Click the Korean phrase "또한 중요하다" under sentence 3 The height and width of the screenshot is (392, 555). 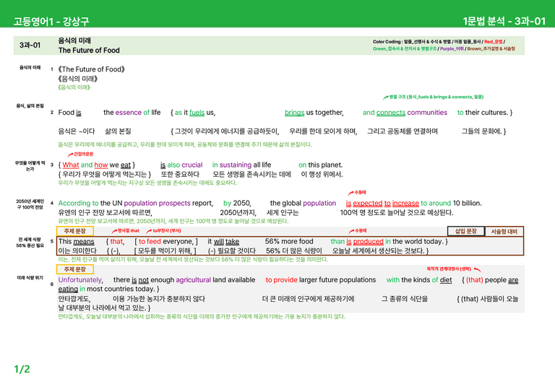click(x=180, y=174)
